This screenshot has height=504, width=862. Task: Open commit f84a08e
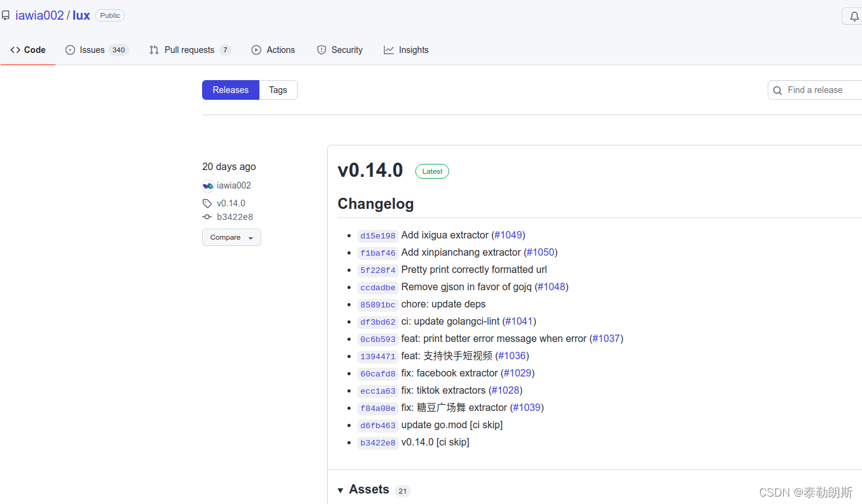[x=378, y=408]
